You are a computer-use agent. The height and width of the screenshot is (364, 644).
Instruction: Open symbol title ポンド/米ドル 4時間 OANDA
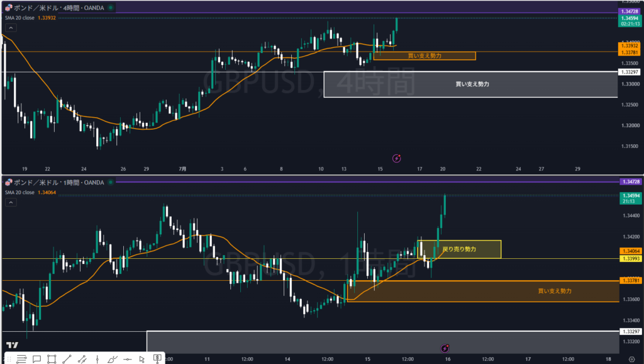tap(58, 8)
